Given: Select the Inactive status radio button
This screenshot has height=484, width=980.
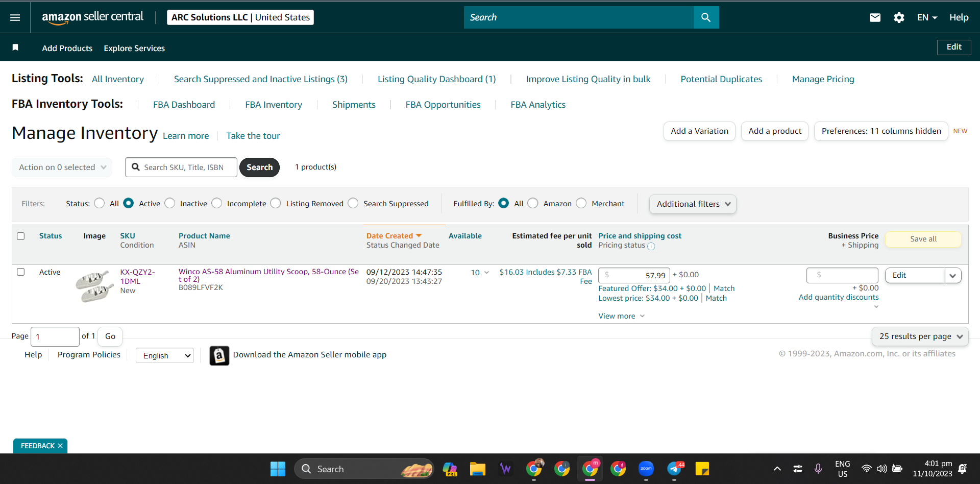Looking at the screenshot, I should point(170,203).
